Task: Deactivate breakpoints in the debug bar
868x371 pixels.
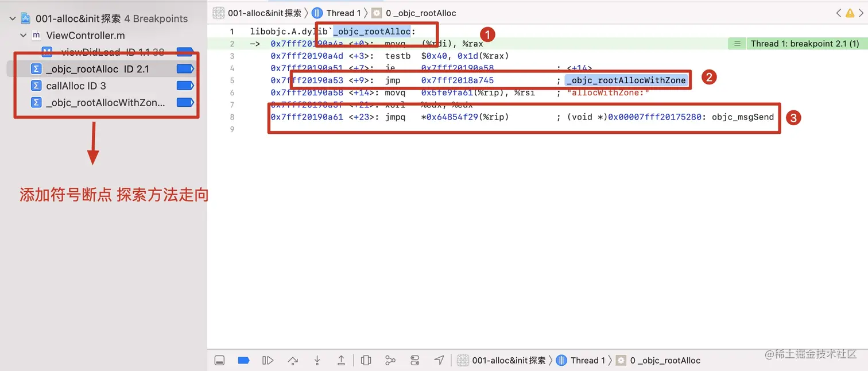Action: [x=243, y=361]
